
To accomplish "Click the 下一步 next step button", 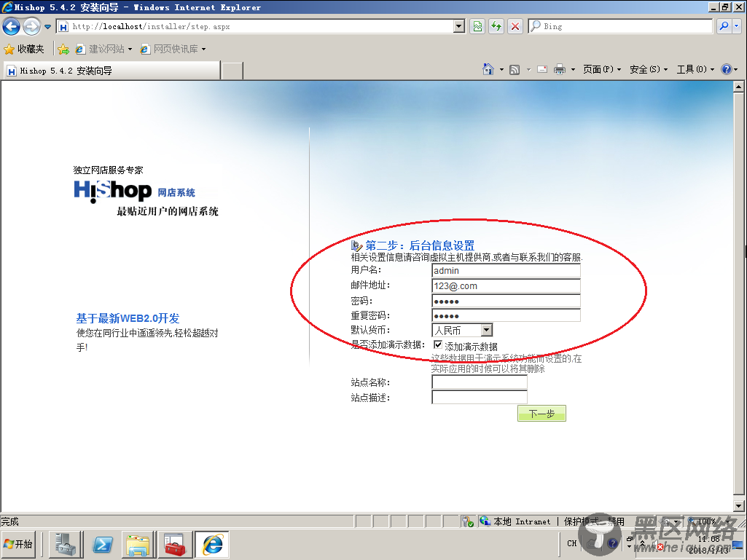I will [541, 414].
